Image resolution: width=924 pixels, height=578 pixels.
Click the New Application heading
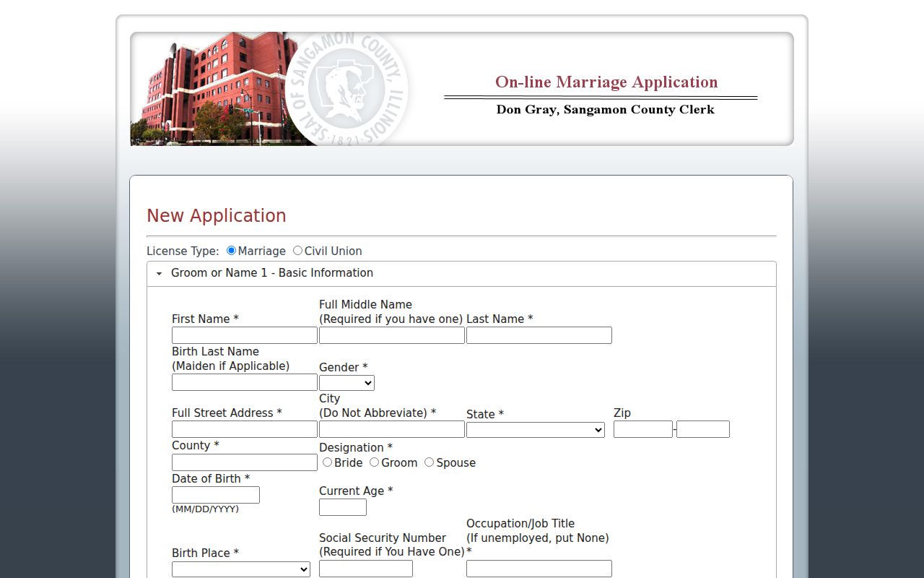[x=217, y=216]
